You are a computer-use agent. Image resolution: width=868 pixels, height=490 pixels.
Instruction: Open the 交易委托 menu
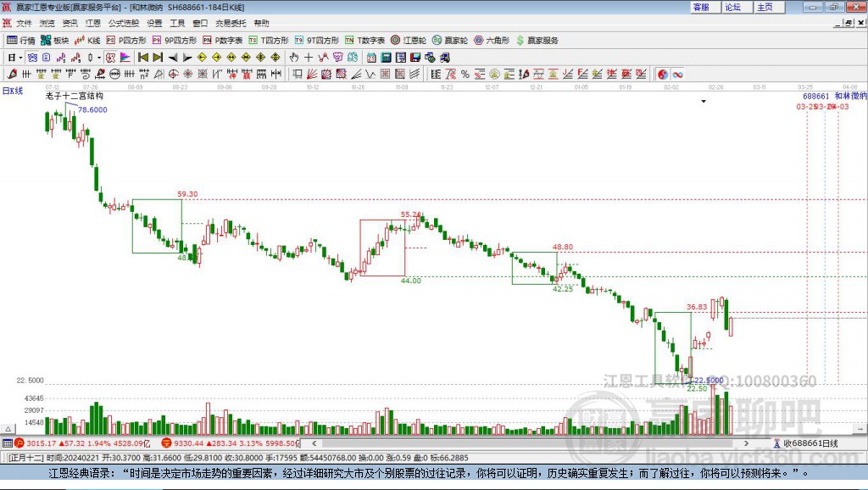231,23
